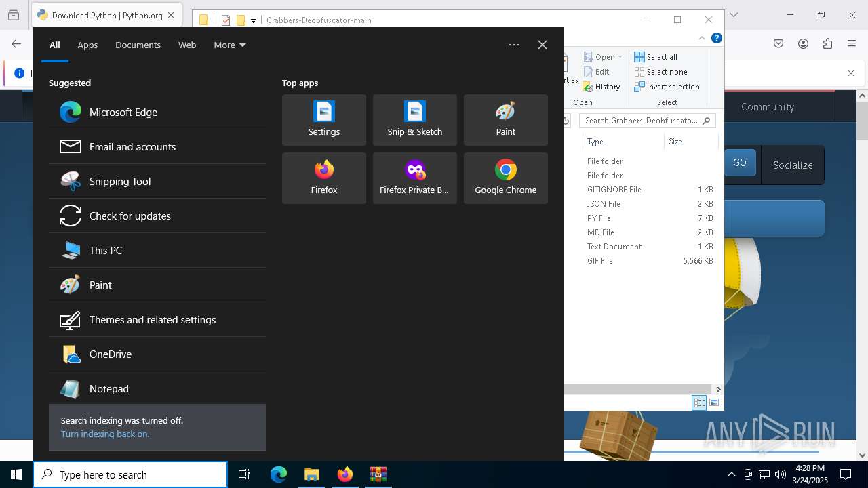Switch to the Documents search tab
The height and width of the screenshot is (488, 868).
coord(138,45)
